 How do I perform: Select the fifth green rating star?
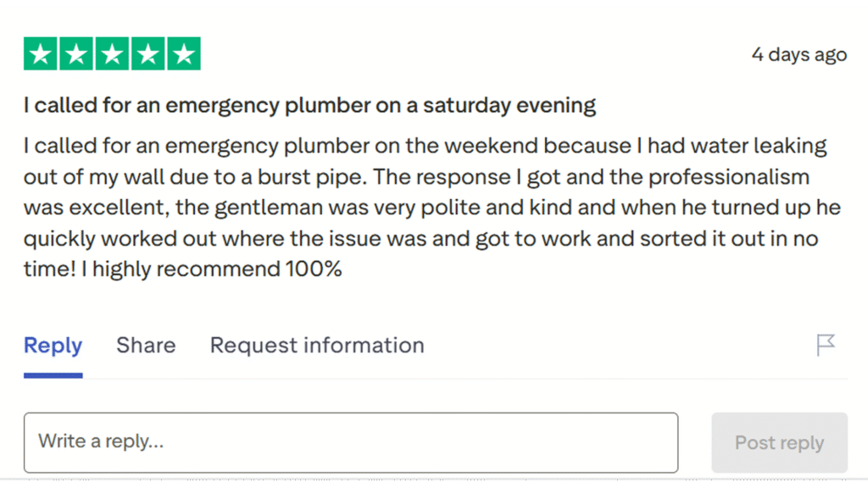183,54
